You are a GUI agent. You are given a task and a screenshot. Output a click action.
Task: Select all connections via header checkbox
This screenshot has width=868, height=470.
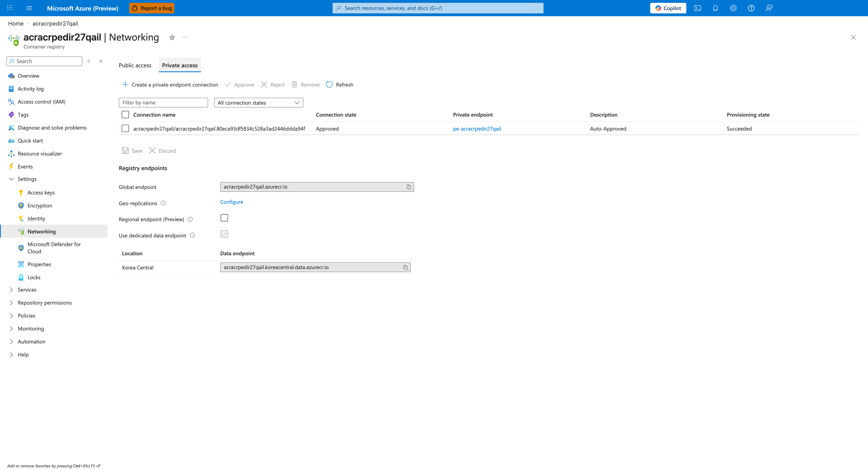pos(125,115)
